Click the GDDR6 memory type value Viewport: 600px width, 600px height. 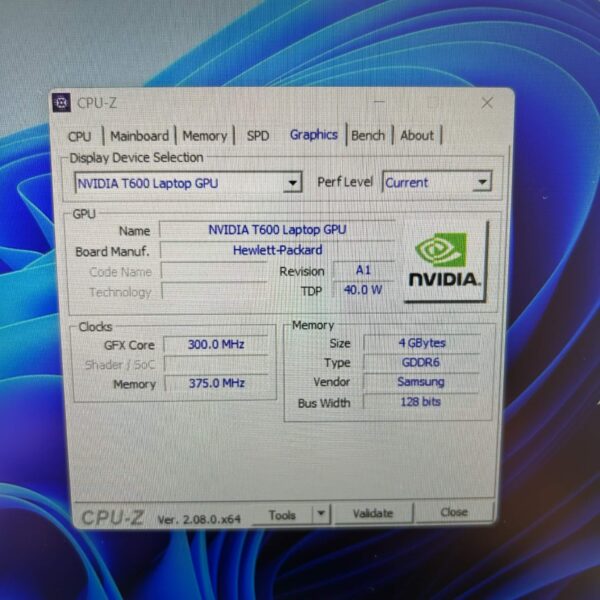click(x=421, y=362)
